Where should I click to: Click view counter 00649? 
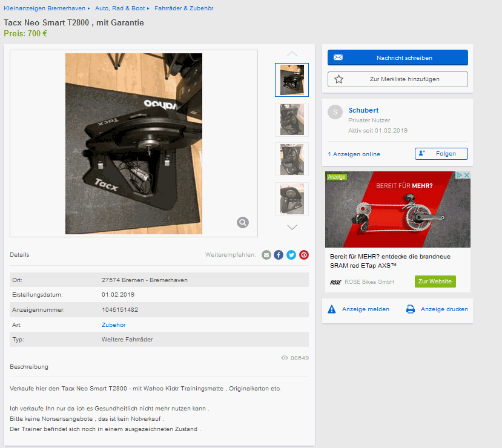[300, 358]
